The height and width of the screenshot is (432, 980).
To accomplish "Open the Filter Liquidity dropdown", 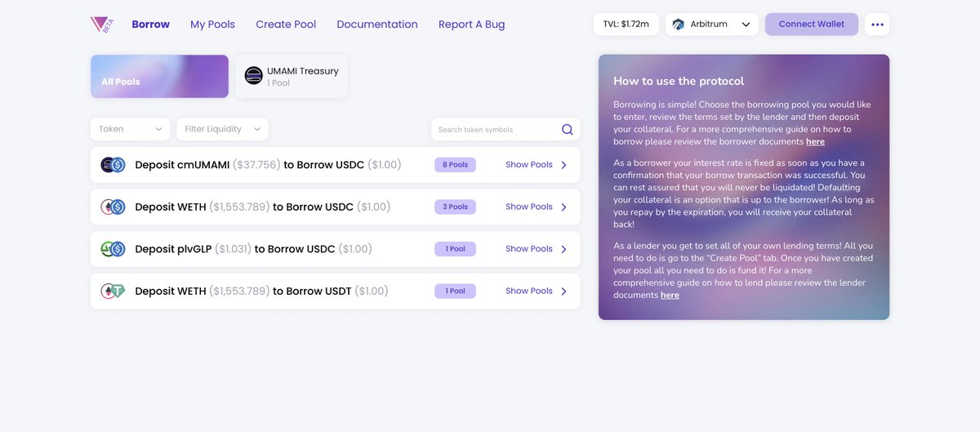I will pyautogui.click(x=222, y=129).
